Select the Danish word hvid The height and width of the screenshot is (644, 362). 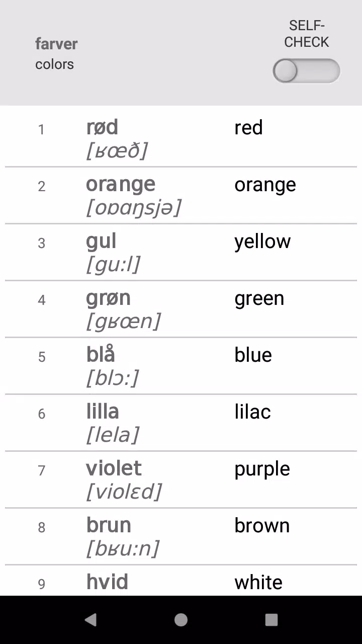pos(107,582)
